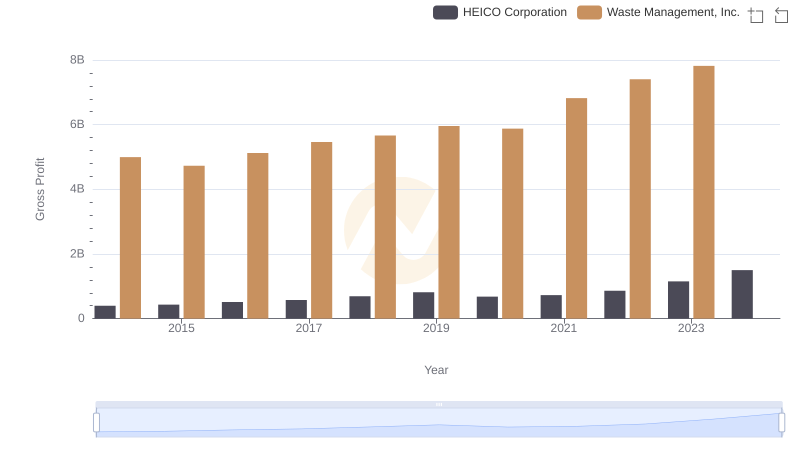Click the 2019 x-axis label
800x461 pixels.
click(x=436, y=328)
